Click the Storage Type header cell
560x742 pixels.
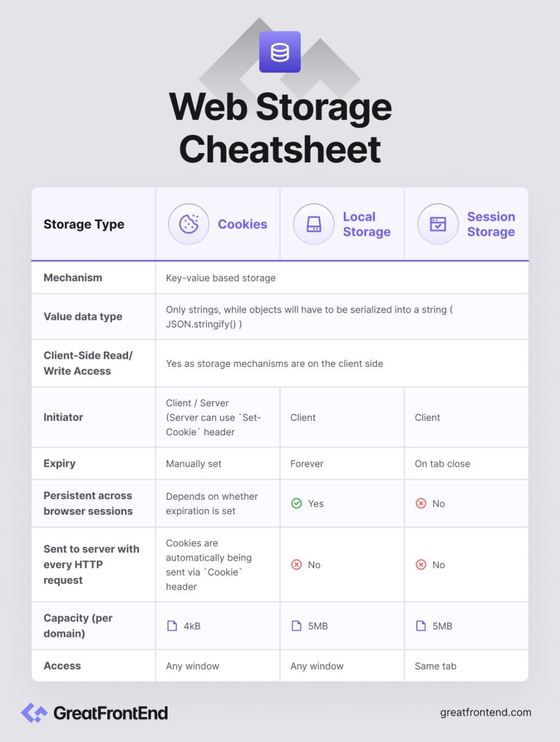click(84, 224)
